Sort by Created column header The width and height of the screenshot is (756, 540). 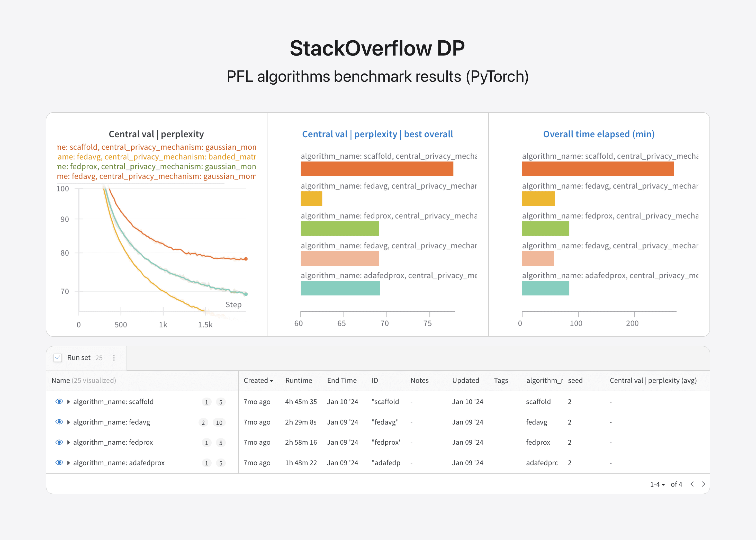point(258,380)
